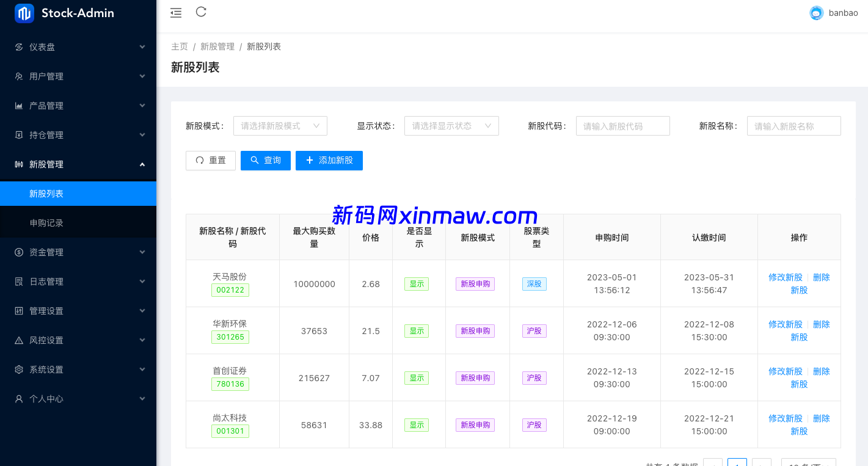Click the 添加新股 button

click(329, 160)
